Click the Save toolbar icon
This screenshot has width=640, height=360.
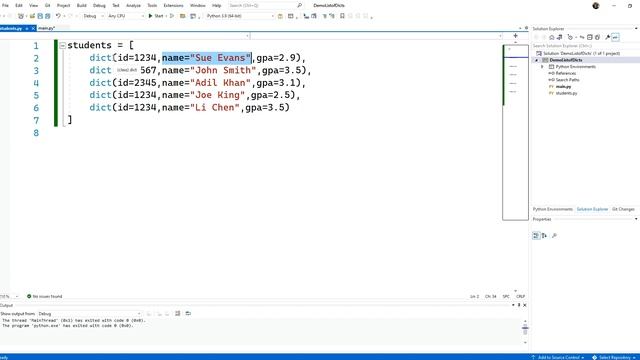coord(40,16)
